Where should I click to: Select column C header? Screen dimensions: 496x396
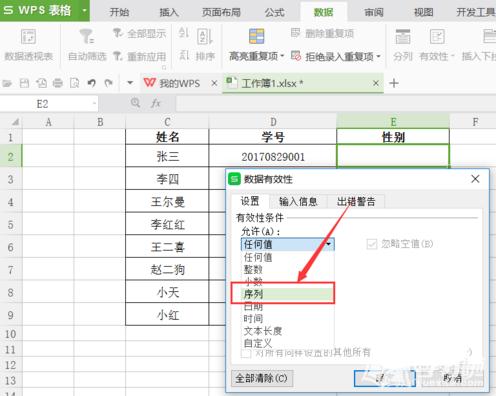[x=167, y=122]
